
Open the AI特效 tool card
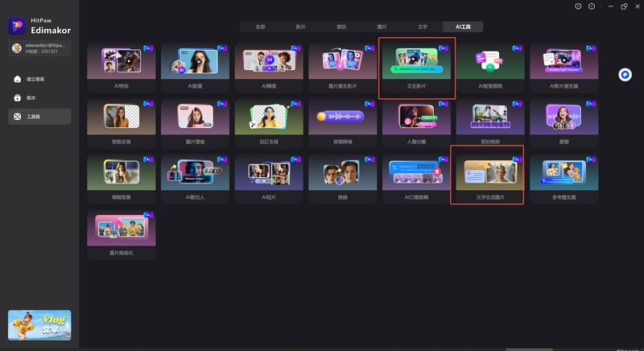coord(122,68)
